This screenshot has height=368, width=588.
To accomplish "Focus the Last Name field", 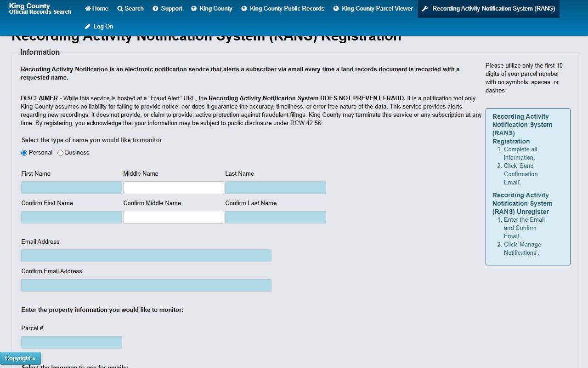I will click(276, 188).
